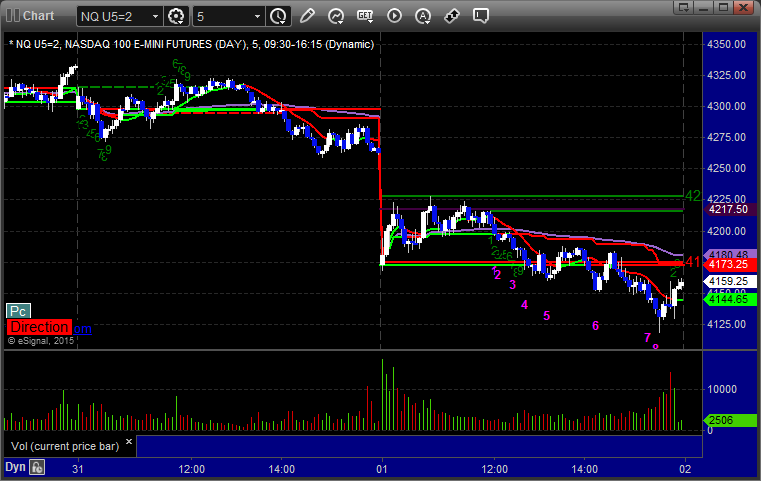Image resolution: width=761 pixels, height=481 pixels.
Task: Select the pencil drawing tools icon
Action: coord(307,16)
